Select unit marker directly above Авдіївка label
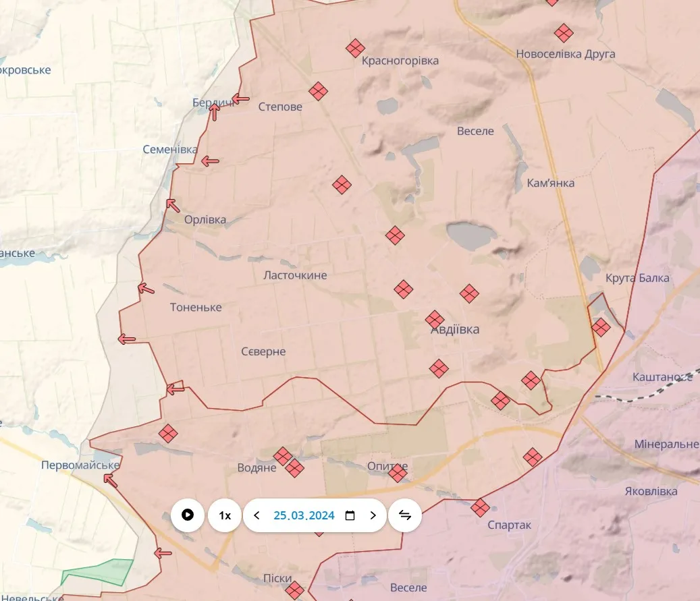Screen dimensions: 700x601 click(435, 319)
